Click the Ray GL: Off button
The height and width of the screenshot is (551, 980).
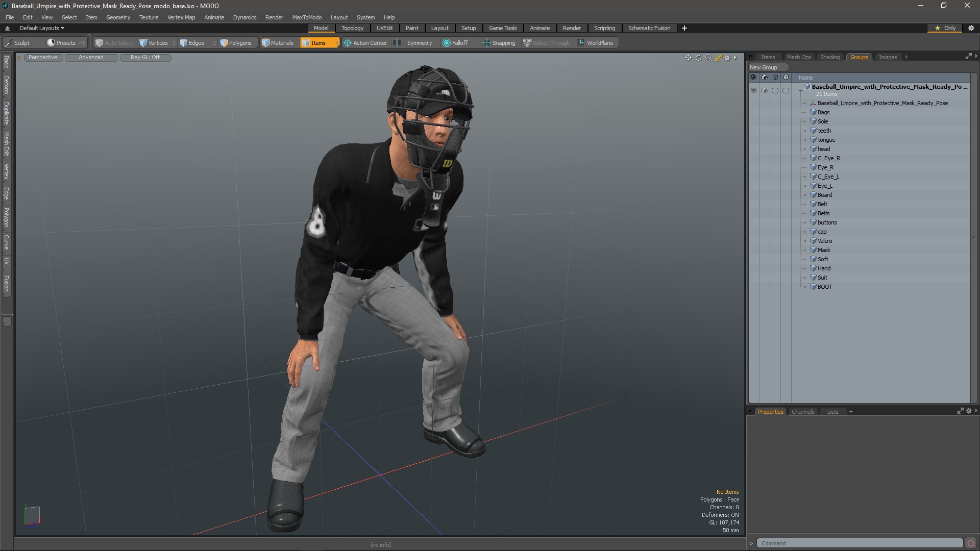coord(145,57)
